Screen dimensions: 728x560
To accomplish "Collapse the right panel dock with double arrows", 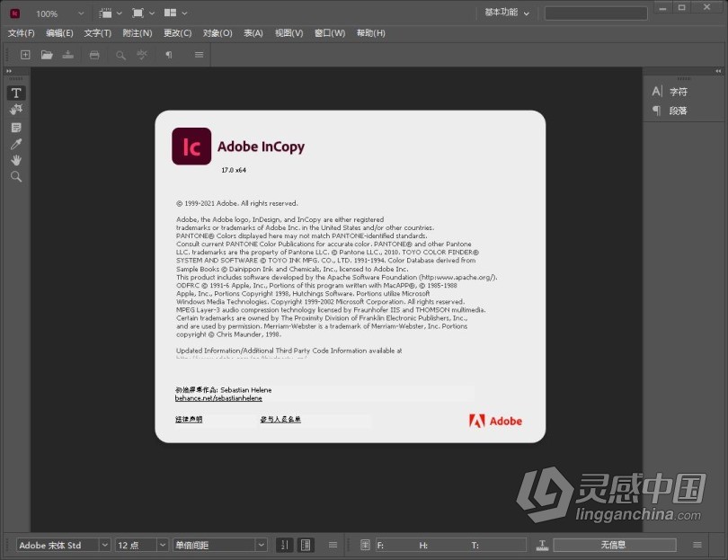I will click(x=718, y=71).
